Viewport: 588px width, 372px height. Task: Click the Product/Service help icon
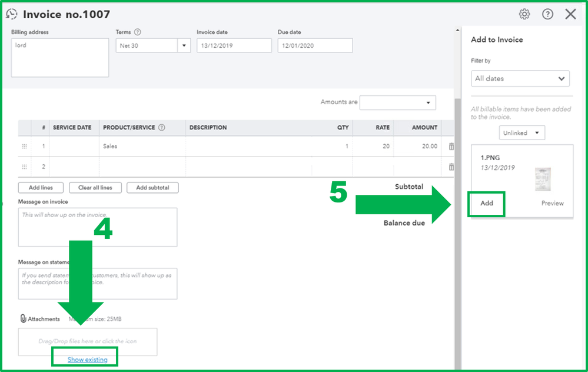pos(162,128)
